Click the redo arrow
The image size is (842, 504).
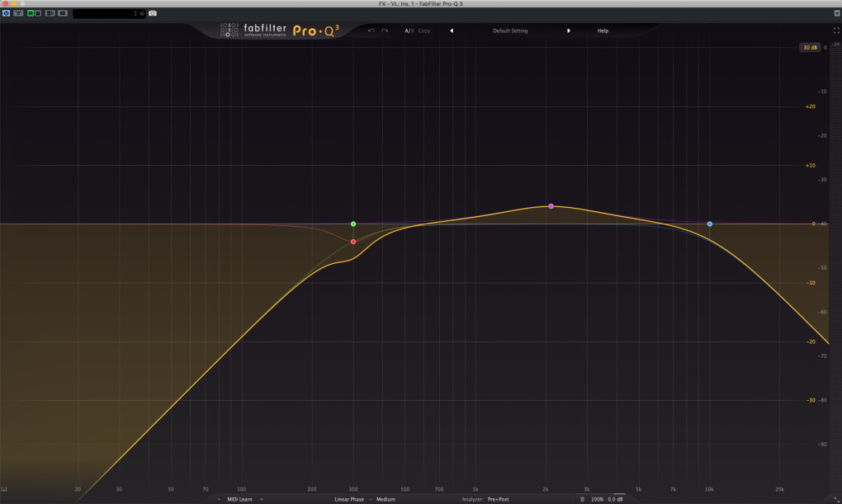click(385, 31)
